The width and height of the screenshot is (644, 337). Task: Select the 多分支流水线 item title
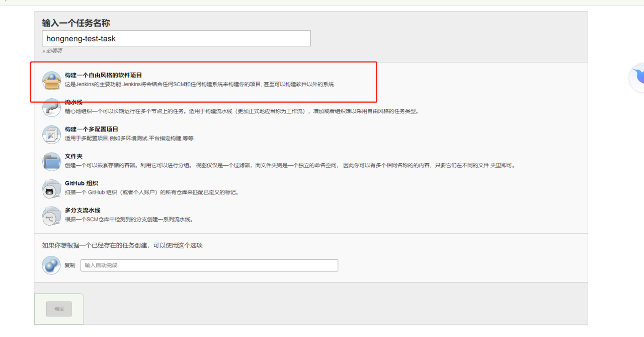pyautogui.click(x=83, y=211)
